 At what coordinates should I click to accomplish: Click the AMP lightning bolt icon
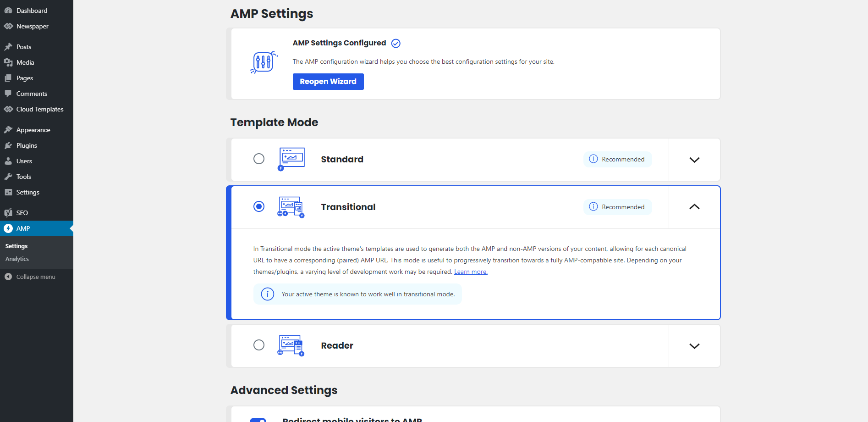[8, 228]
